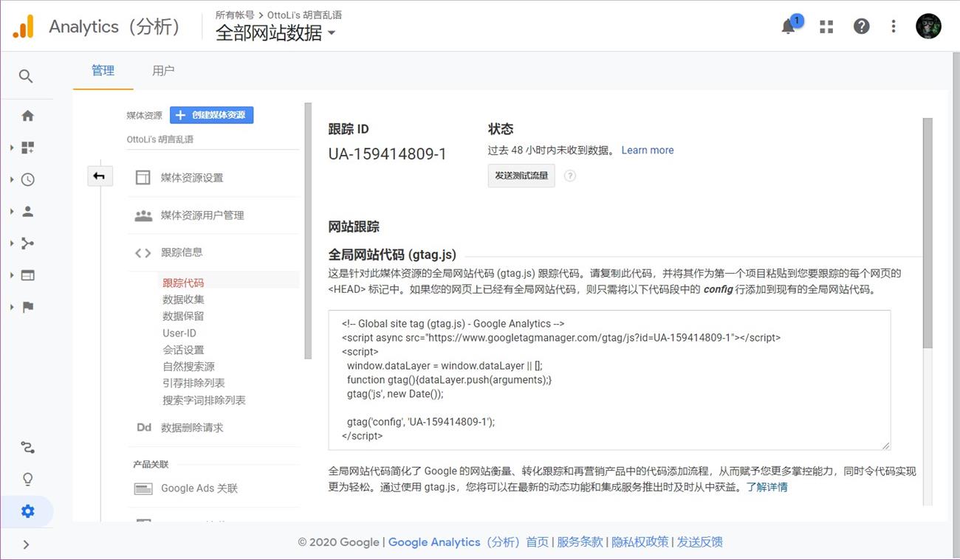Screen dimensions: 960x560
Task: Select 会话设置 submenu item
Action: tap(184, 350)
